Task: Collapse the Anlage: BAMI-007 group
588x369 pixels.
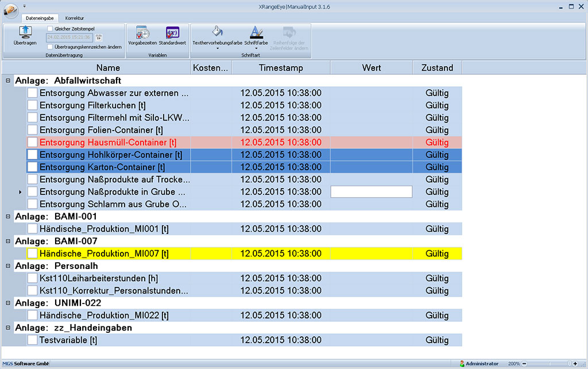Action: coord(8,241)
